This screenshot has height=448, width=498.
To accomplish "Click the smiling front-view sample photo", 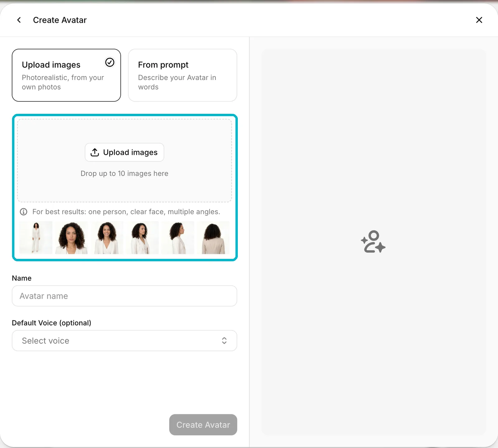I will [107, 238].
